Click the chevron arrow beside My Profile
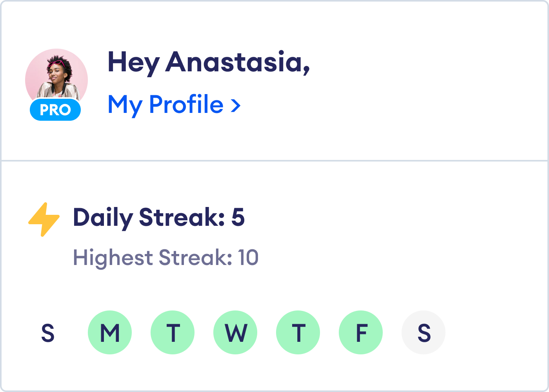549x392 pixels. [235, 105]
